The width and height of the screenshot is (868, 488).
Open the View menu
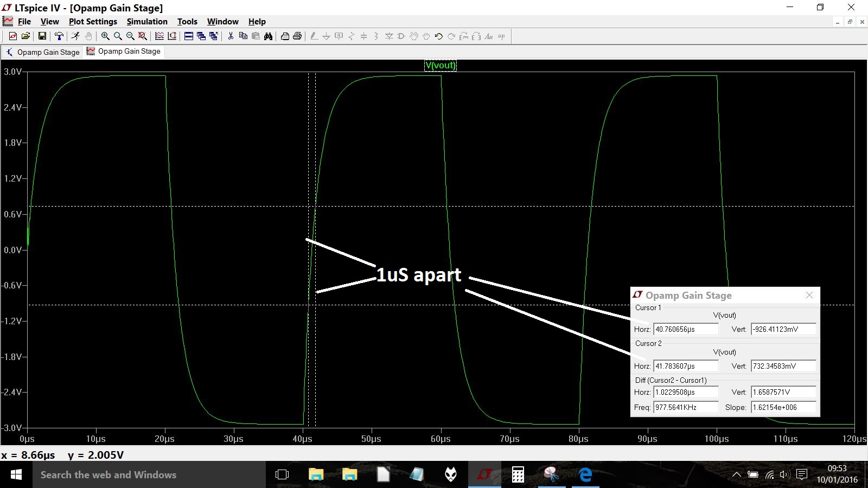49,22
